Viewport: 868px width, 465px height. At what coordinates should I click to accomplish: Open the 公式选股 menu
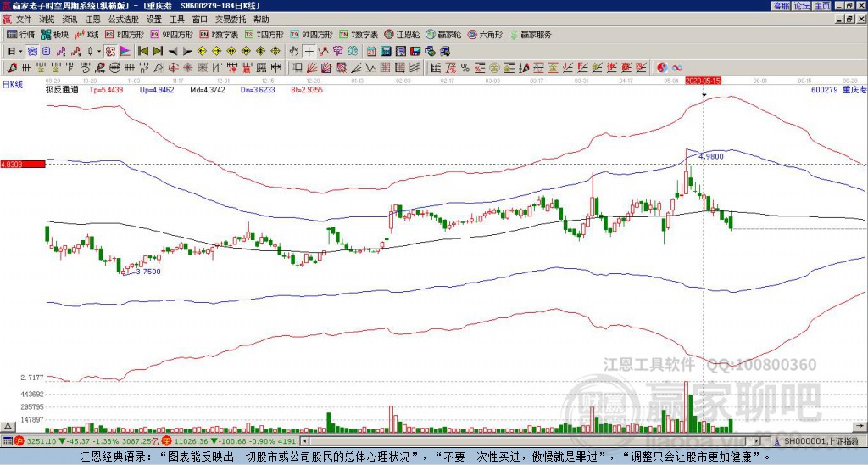(124, 20)
